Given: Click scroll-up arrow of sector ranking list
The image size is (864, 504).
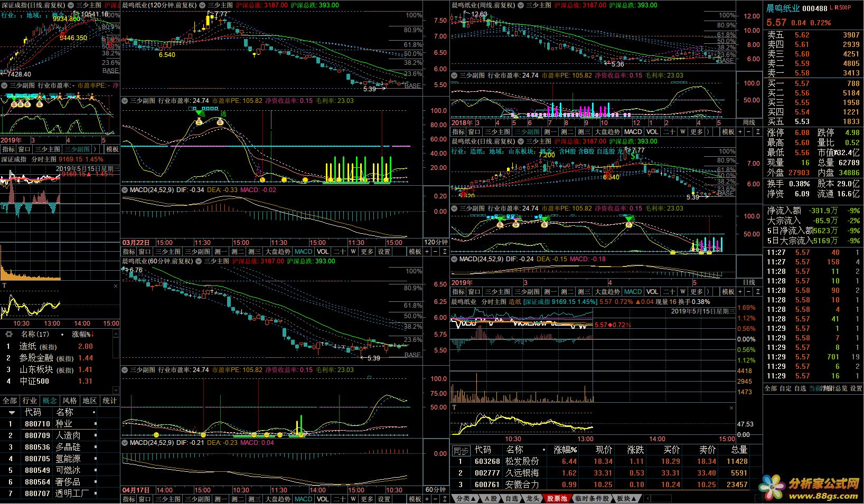Looking at the screenshot, I should tap(116, 334).
